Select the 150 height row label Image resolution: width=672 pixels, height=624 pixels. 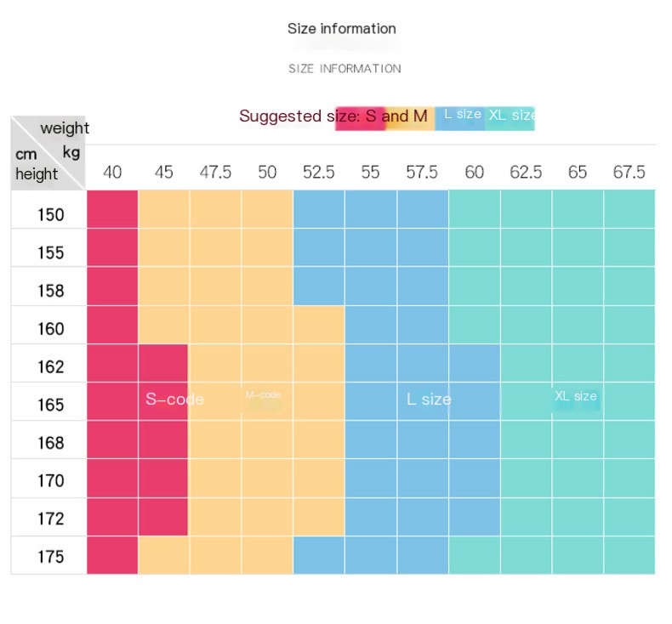(x=50, y=214)
